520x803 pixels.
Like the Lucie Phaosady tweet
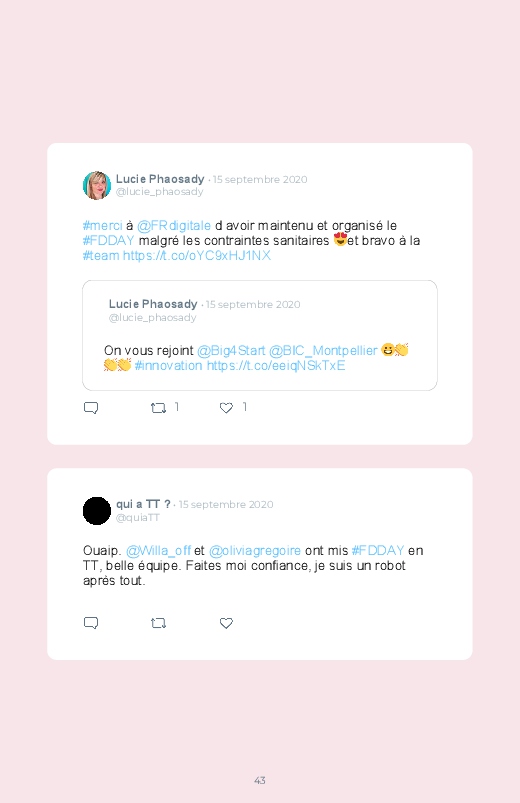[x=226, y=408]
